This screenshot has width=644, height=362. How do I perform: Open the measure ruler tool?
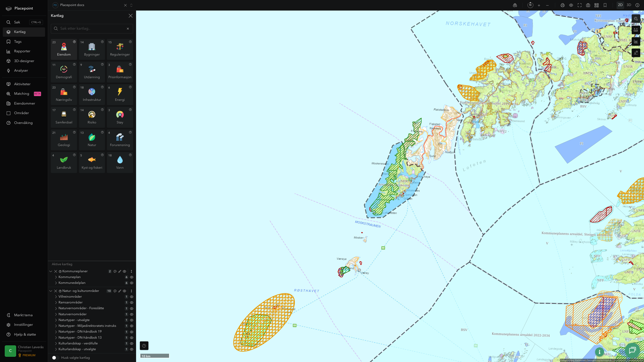click(x=636, y=30)
